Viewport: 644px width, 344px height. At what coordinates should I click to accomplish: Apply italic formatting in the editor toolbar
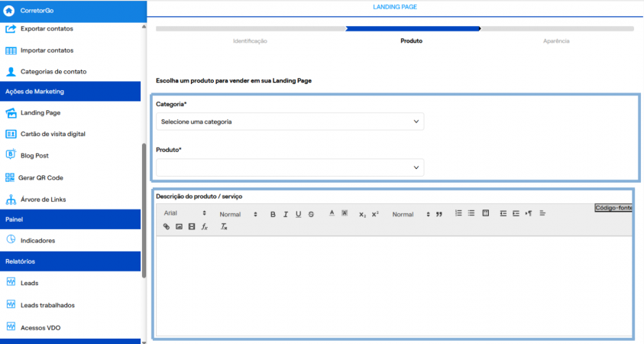click(x=286, y=214)
